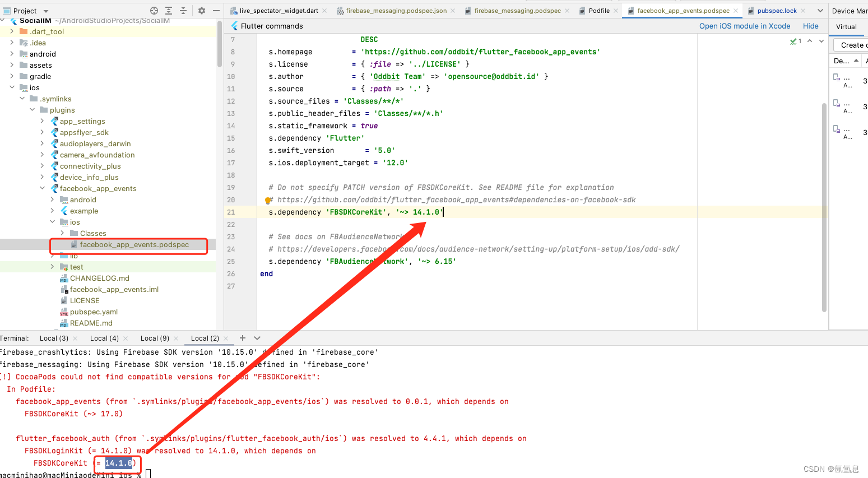Go to next highlighted problem arrow
The width and height of the screenshot is (868, 478).
pos(821,41)
